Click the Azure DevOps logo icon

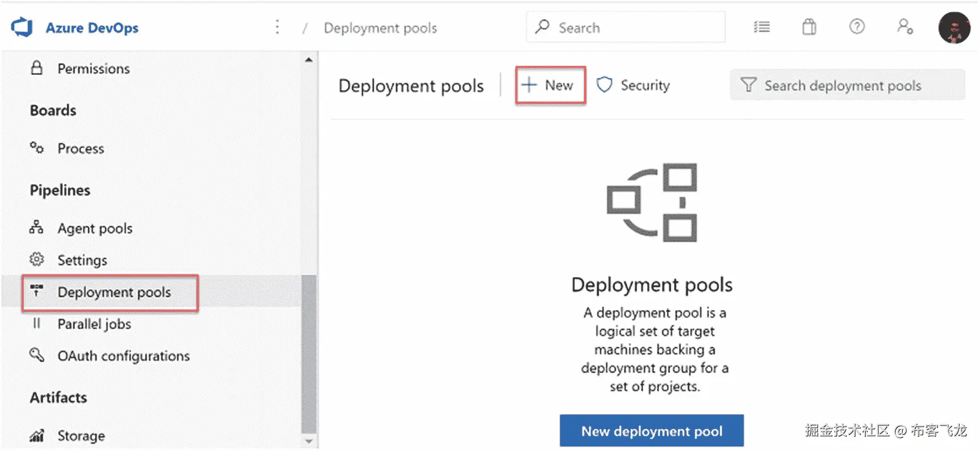click(22, 27)
